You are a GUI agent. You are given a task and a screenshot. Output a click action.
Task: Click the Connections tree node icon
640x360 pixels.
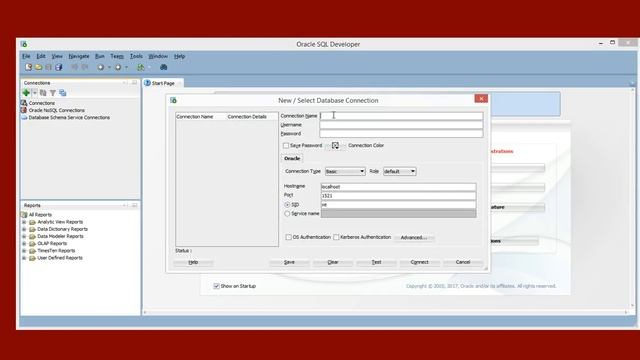tap(24, 103)
